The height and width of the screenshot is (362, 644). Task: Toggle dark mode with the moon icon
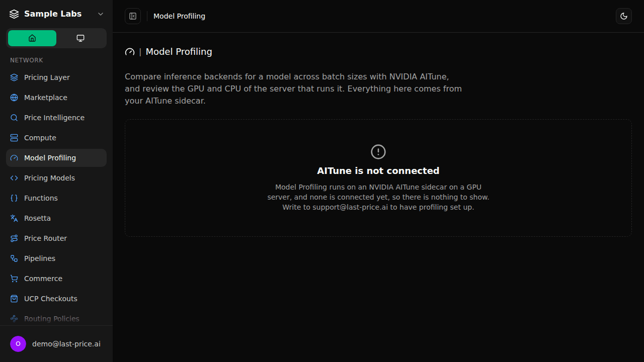point(624,16)
